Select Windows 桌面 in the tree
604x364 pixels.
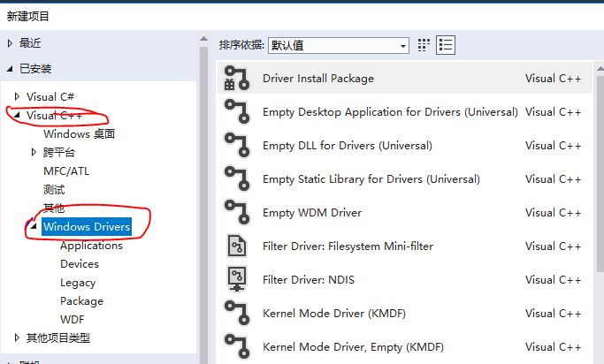click(x=79, y=134)
